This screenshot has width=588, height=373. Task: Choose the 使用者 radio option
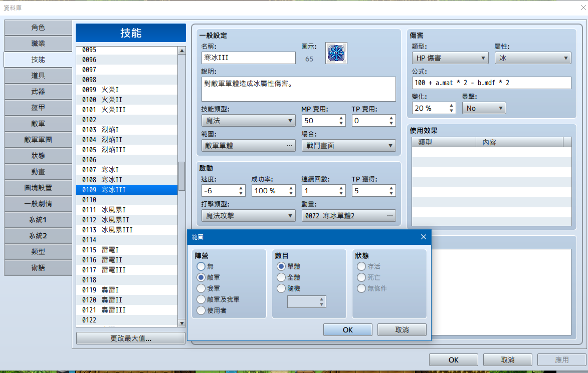point(201,310)
